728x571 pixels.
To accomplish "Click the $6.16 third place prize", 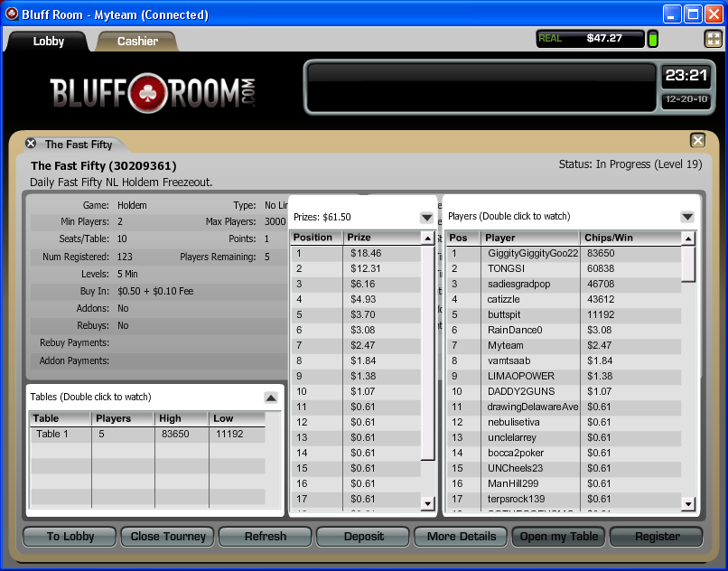I will pos(363,285).
